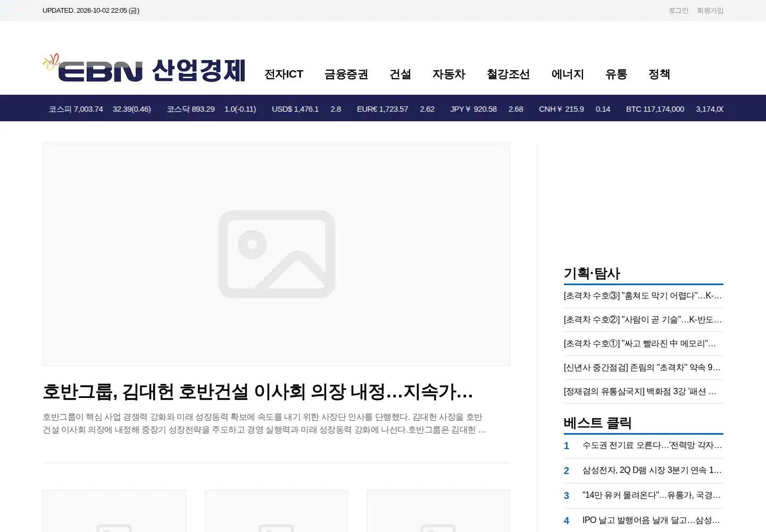Open the 전자ICT menu section

pos(284,74)
